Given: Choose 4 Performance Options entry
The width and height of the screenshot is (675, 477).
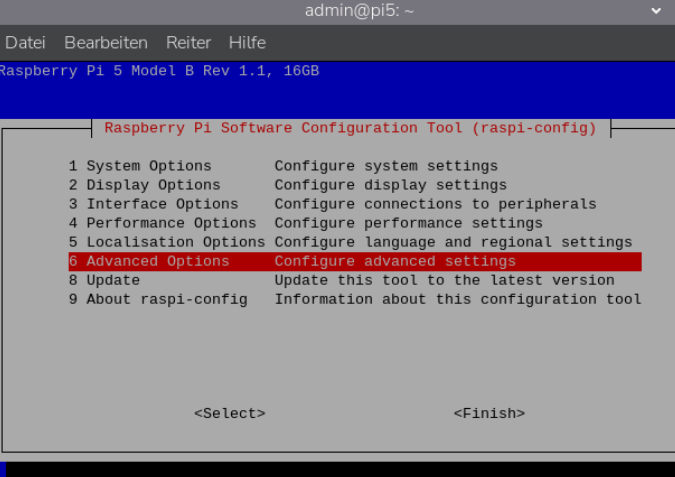Looking at the screenshot, I should pyautogui.click(x=162, y=223).
